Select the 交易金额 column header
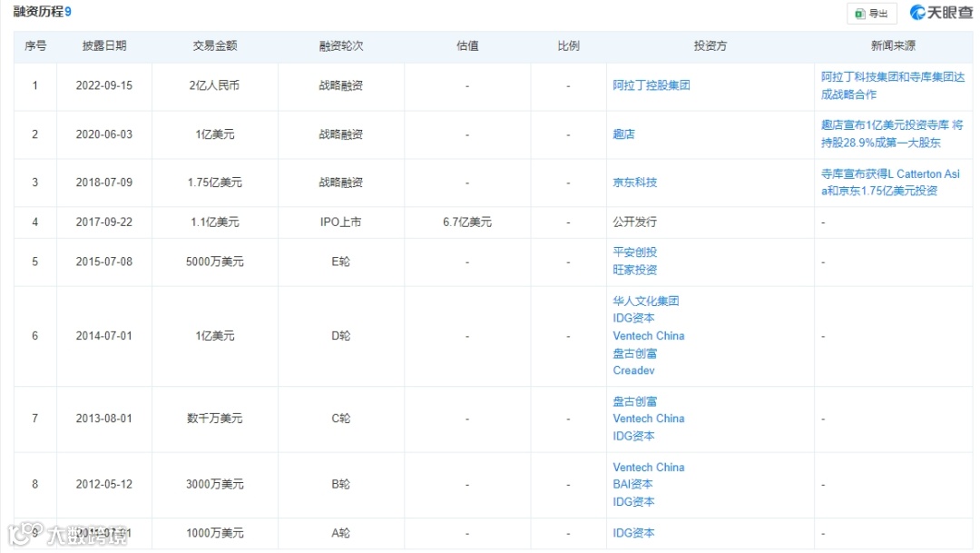The height and width of the screenshot is (553, 980). coord(215,45)
